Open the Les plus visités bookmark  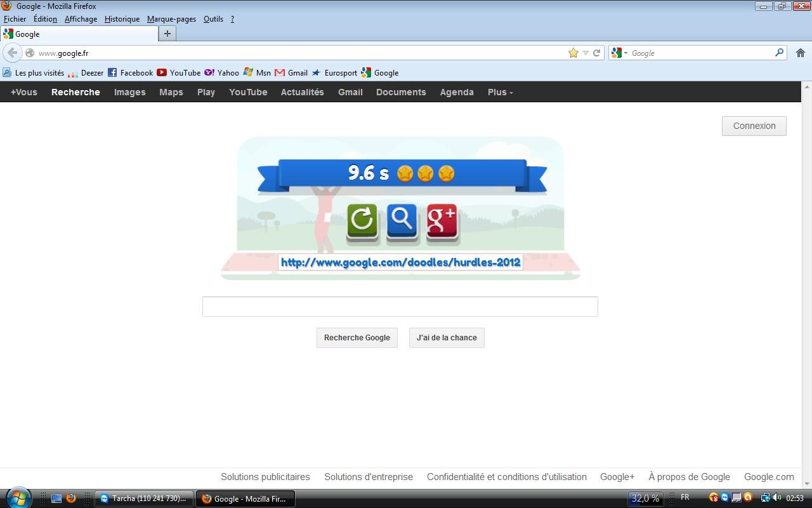pyautogui.click(x=34, y=73)
